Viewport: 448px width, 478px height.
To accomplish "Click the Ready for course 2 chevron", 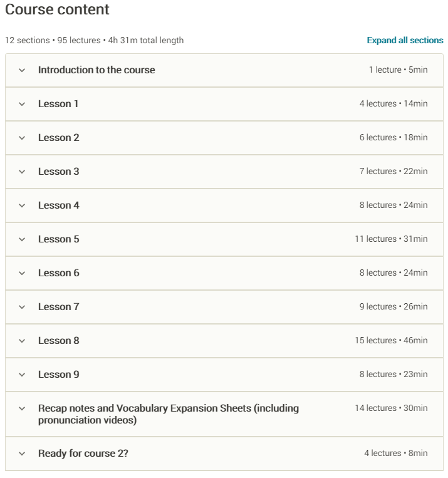I will (x=22, y=454).
